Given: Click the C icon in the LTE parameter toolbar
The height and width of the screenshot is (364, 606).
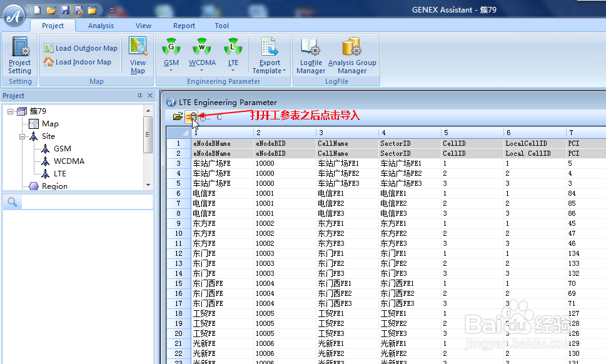Looking at the screenshot, I should pyautogui.click(x=219, y=117).
